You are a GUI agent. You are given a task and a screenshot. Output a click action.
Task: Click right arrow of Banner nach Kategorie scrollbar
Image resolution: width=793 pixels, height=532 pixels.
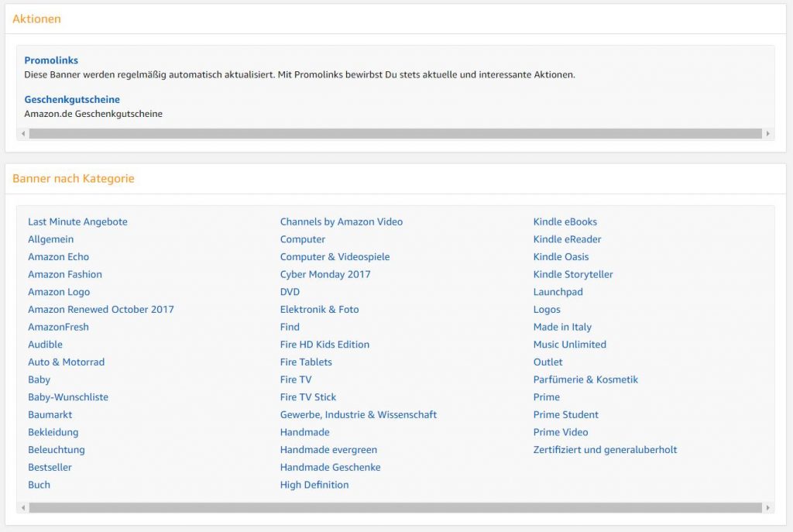click(767, 507)
